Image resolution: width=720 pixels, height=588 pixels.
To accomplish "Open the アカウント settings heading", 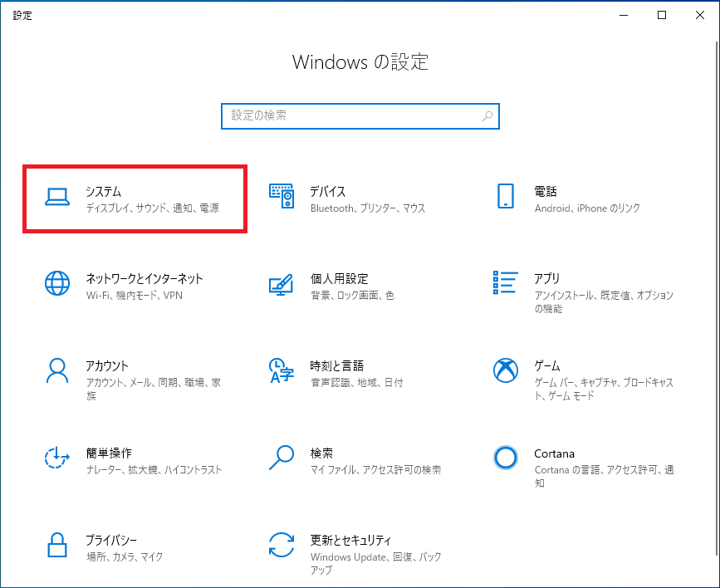I will (x=107, y=366).
